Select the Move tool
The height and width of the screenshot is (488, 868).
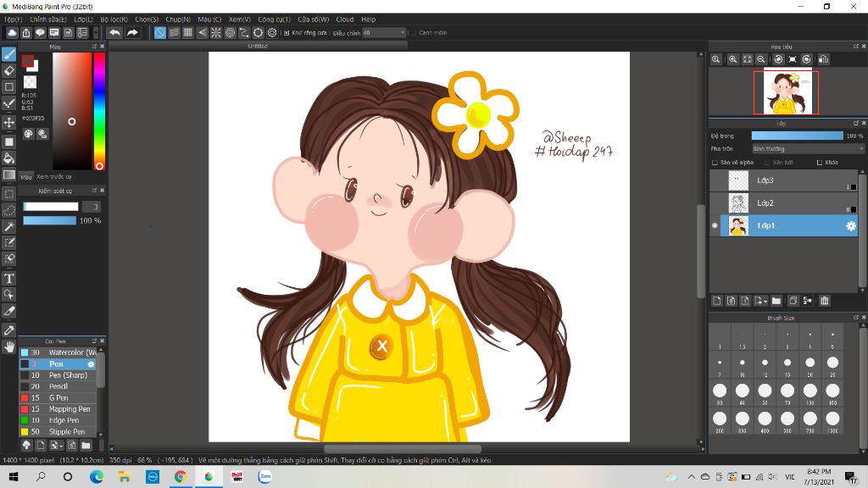click(x=8, y=122)
